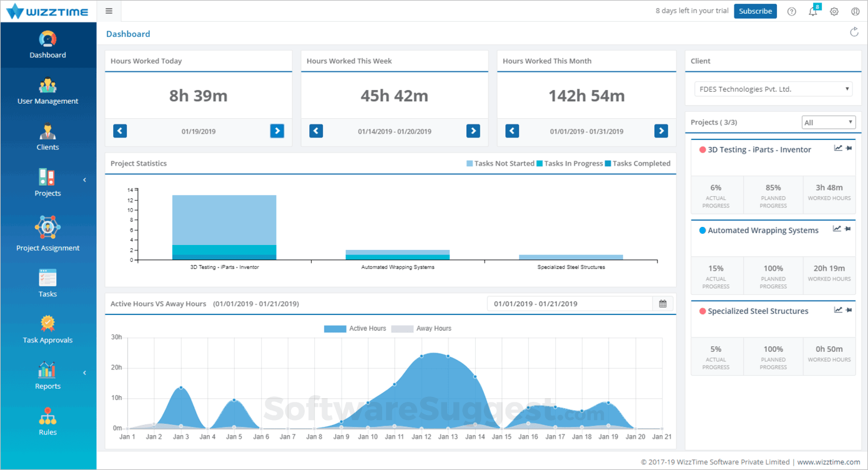Open calendar icon for date range
Viewport: 868px width, 470px height.
(663, 304)
